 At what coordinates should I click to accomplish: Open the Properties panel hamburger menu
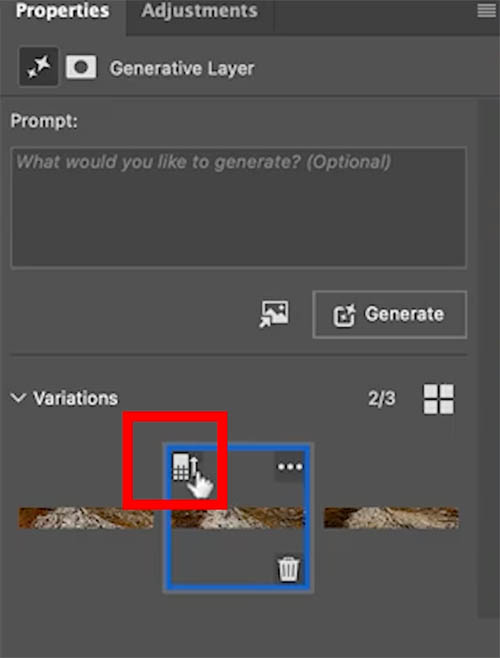[x=487, y=10]
